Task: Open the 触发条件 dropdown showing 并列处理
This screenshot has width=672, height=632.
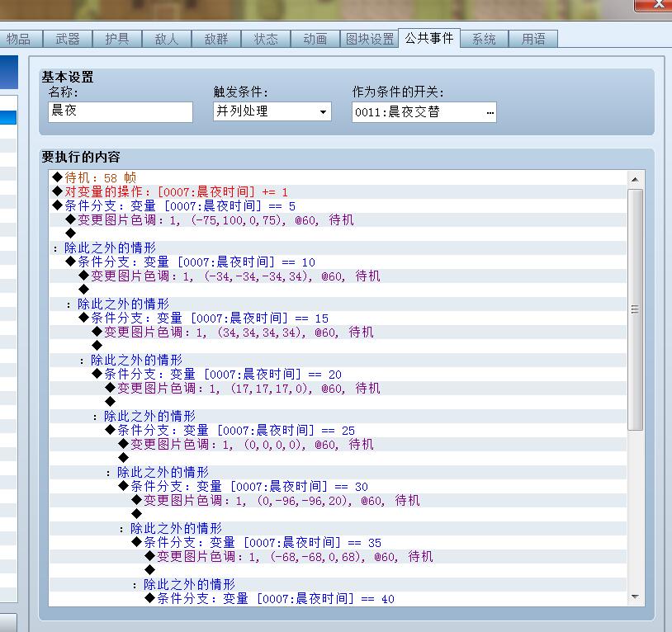Action: [272, 111]
